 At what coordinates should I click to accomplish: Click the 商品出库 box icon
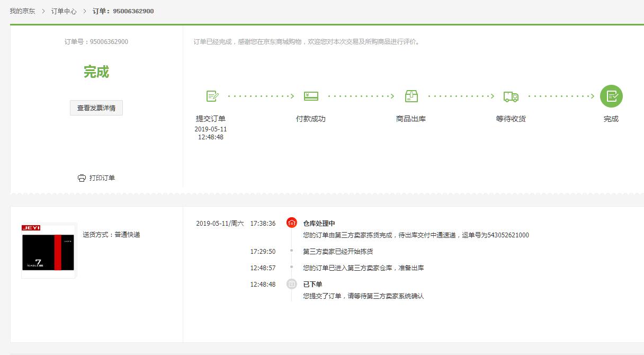tap(411, 96)
